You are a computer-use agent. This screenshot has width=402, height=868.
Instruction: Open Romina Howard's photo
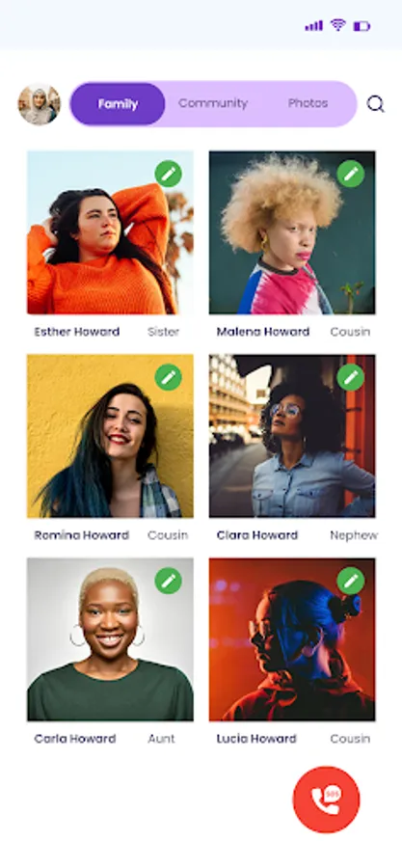tap(110, 436)
